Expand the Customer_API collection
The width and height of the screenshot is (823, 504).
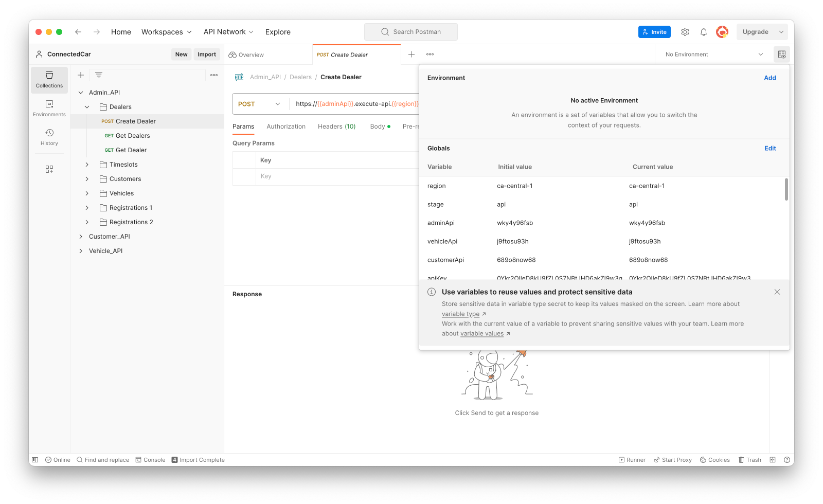click(81, 237)
